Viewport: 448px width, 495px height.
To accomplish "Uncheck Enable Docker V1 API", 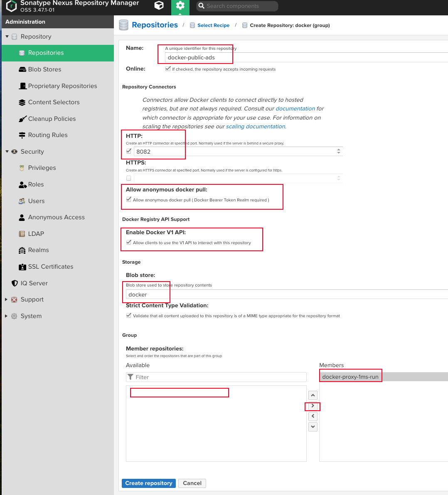I will point(129,242).
